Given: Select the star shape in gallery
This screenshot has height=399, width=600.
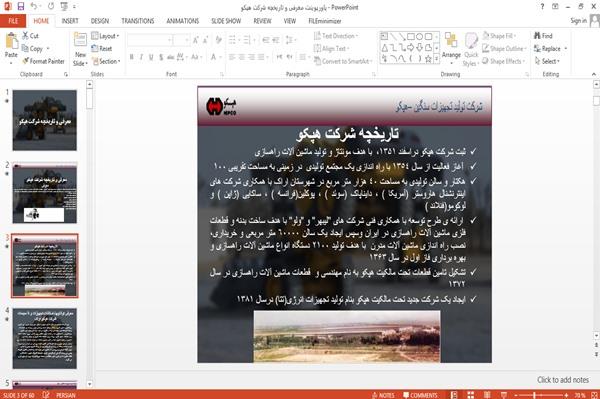Looking at the screenshot, I should coord(429,59).
